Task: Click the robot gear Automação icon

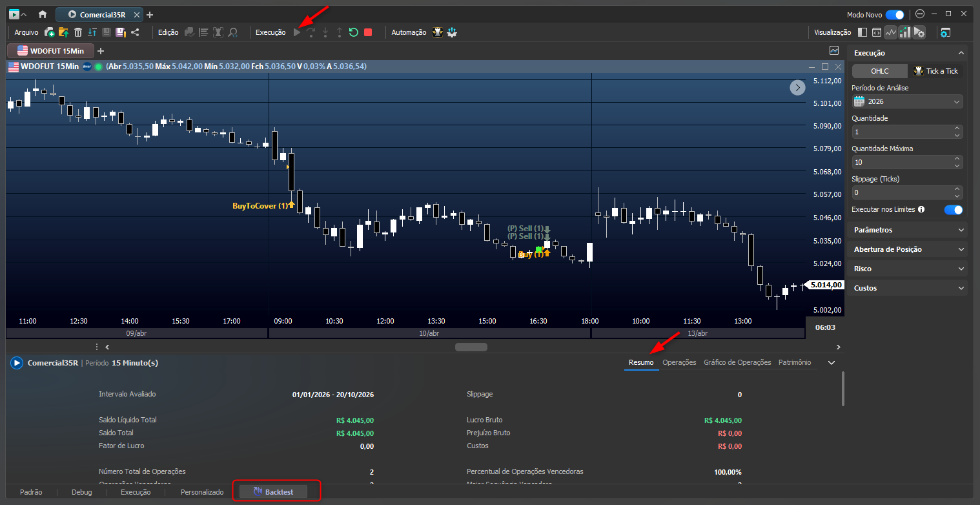Action: click(452, 32)
